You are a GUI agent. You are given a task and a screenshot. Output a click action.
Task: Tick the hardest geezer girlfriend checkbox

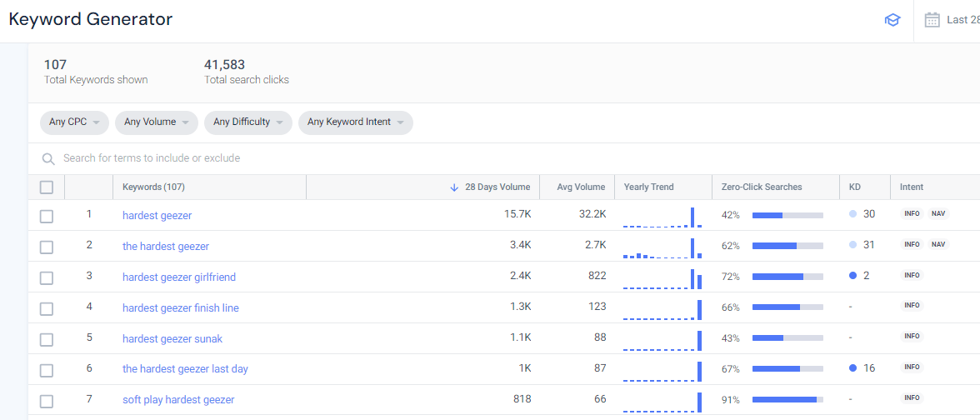(47, 277)
